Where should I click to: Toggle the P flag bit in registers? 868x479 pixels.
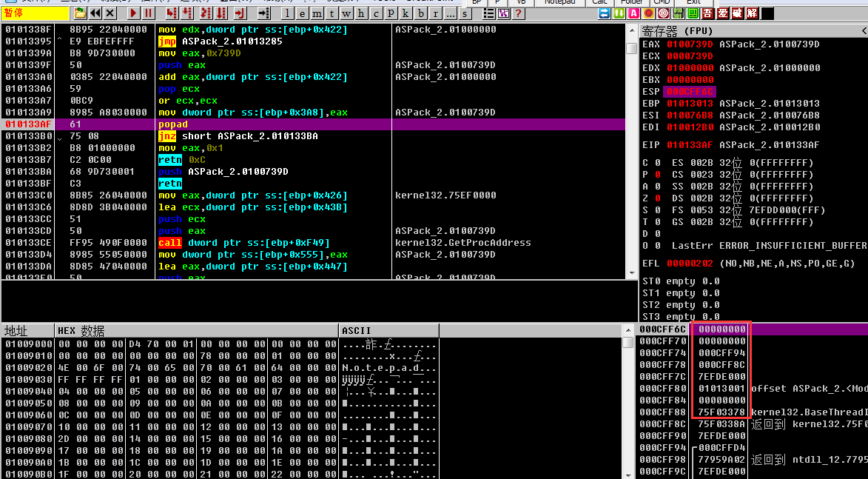point(657,175)
